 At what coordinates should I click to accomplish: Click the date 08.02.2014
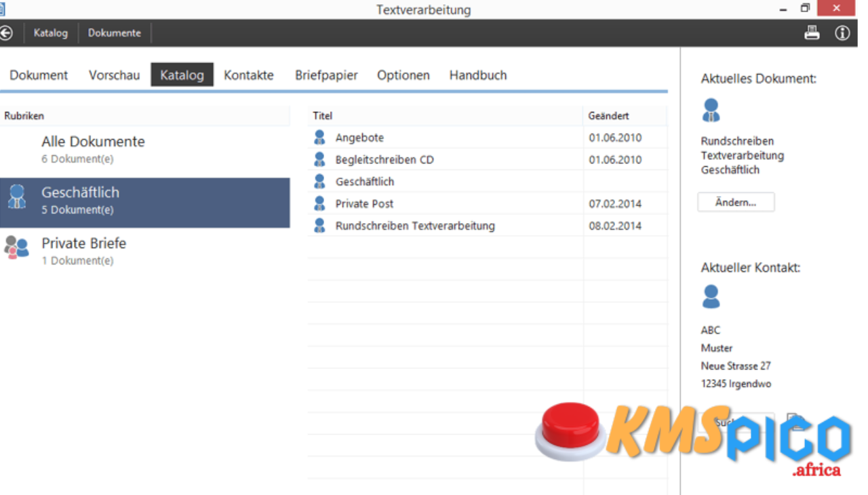click(615, 226)
